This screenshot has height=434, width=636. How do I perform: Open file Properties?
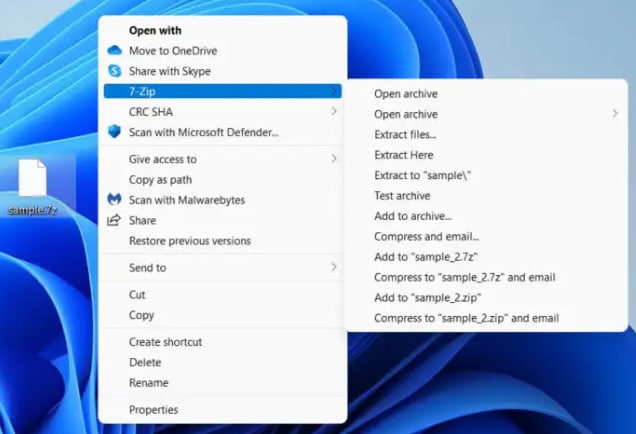coord(223,410)
